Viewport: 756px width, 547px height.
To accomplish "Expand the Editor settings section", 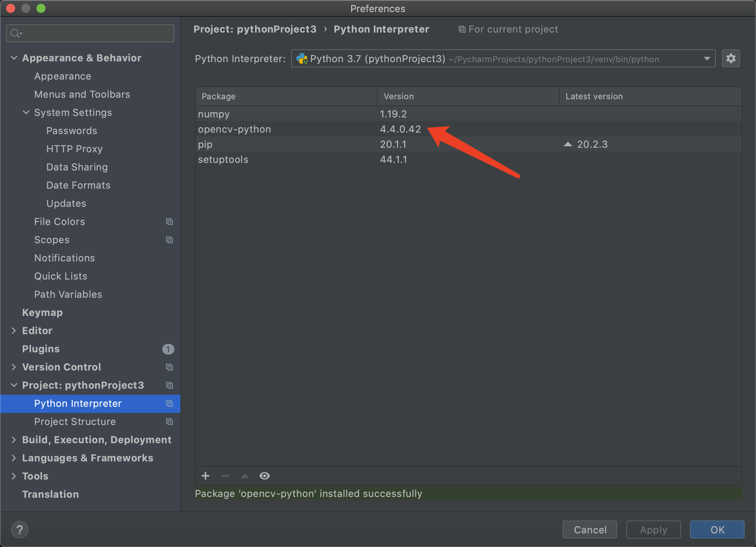I will click(x=14, y=331).
